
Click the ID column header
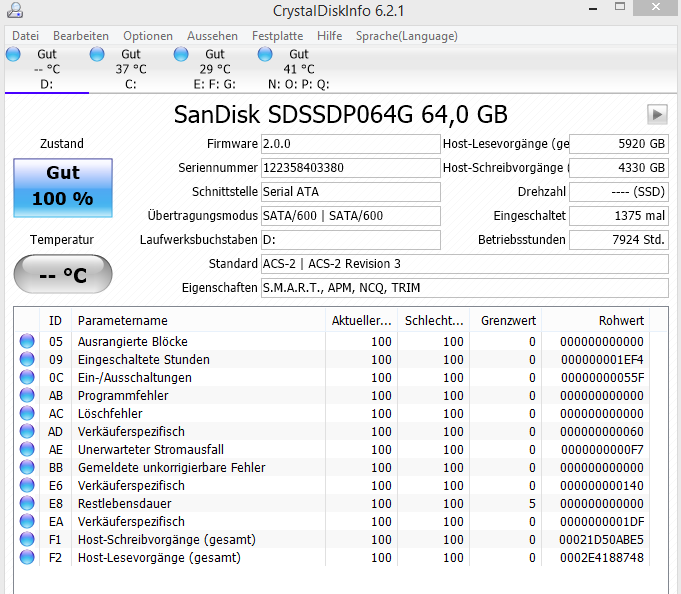point(56,320)
